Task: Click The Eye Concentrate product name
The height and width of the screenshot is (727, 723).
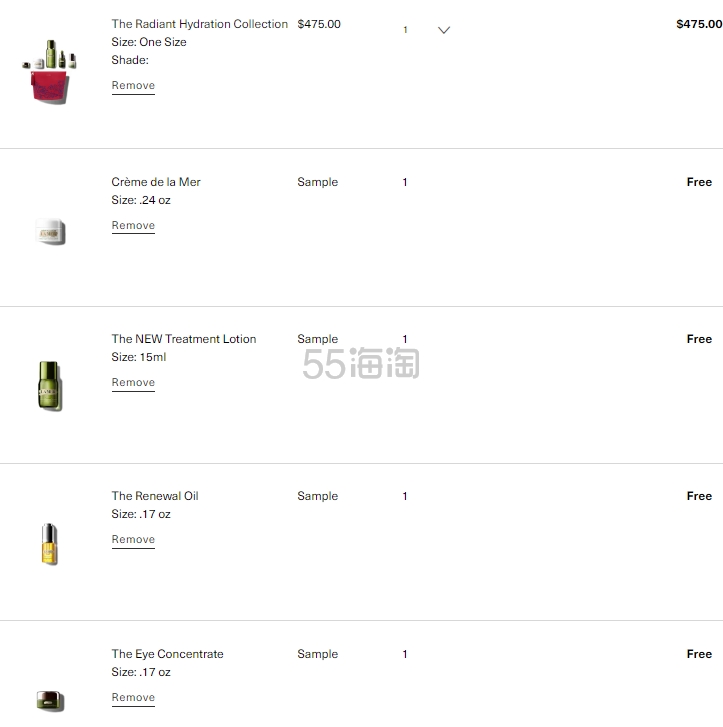Action: [167, 654]
